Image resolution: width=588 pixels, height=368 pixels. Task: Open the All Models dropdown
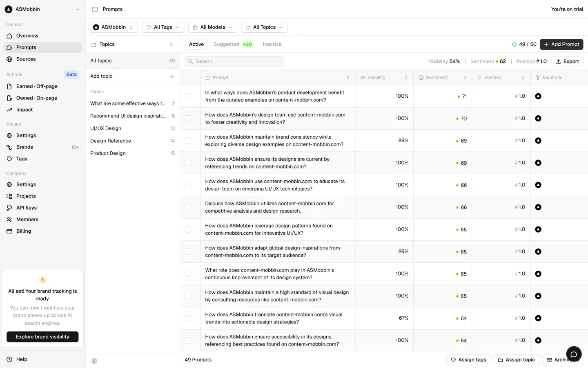coord(212,27)
